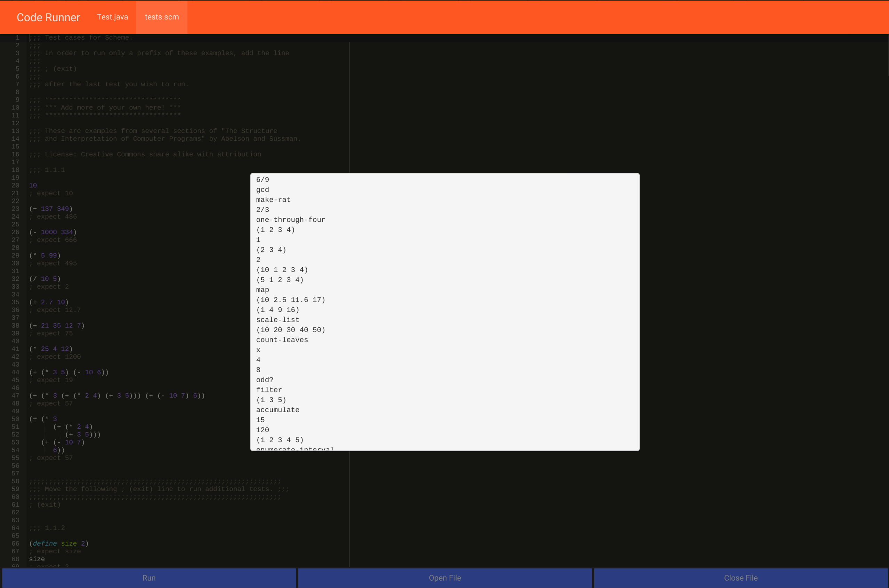Click 'accumulate' in output popup
Viewport: 889px width, 588px height.
[277, 410]
